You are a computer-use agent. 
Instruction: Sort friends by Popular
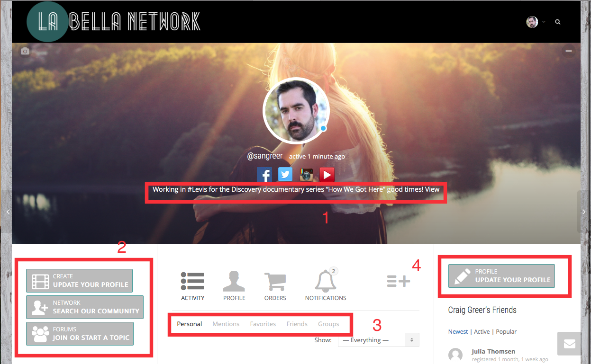click(506, 332)
